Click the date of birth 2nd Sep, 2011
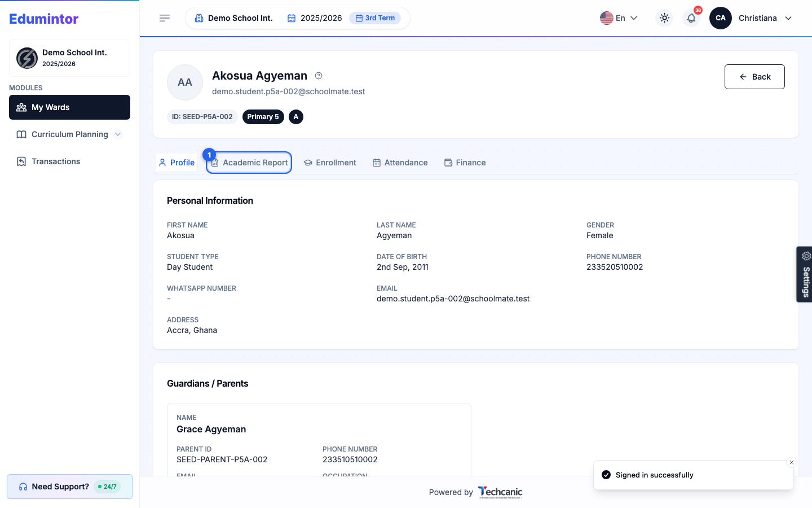Image resolution: width=812 pixels, height=508 pixels. [403, 267]
